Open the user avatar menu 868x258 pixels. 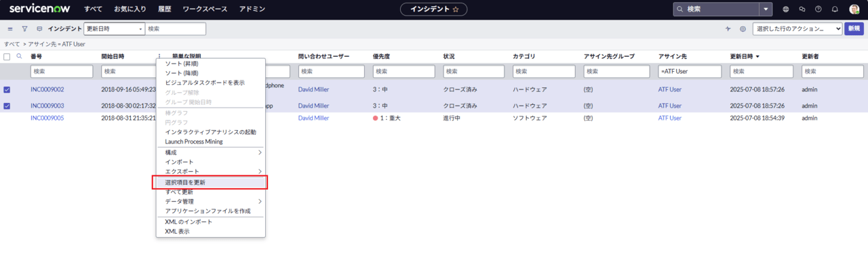[854, 9]
